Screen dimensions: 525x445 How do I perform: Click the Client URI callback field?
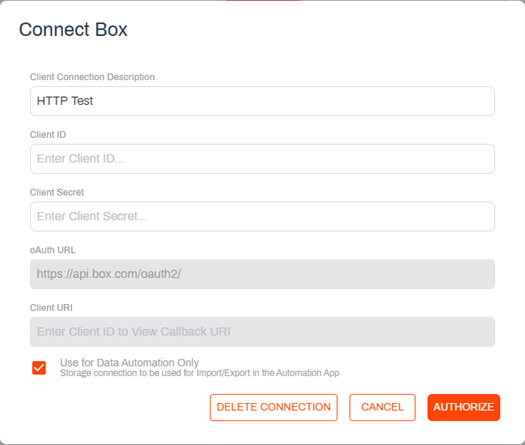[262, 331]
